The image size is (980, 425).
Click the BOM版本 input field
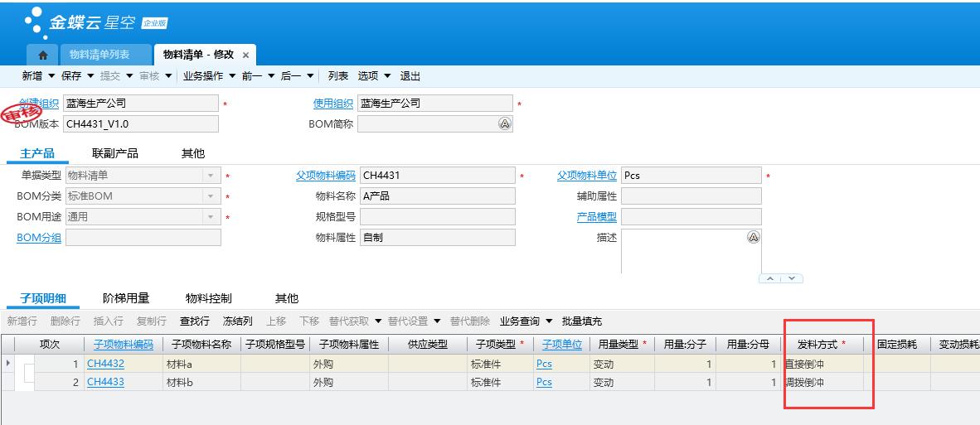[x=141, y=123]
